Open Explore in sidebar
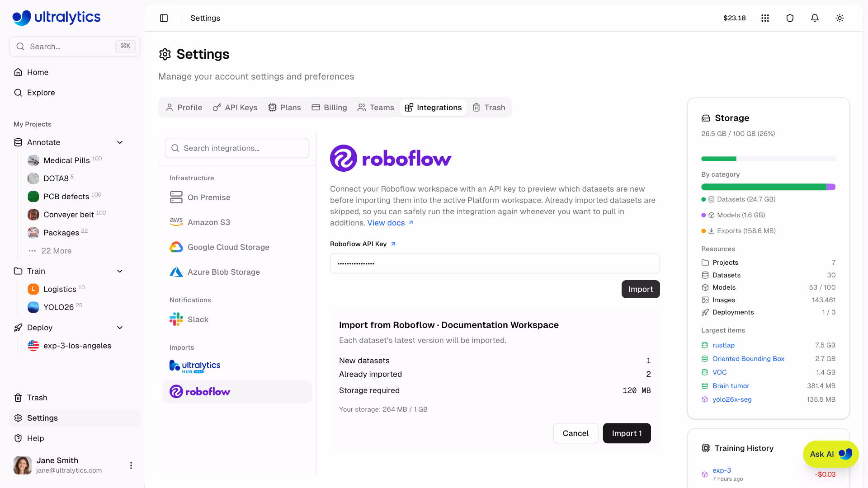This screenshot has width=868, height=488. click(75, 93)
